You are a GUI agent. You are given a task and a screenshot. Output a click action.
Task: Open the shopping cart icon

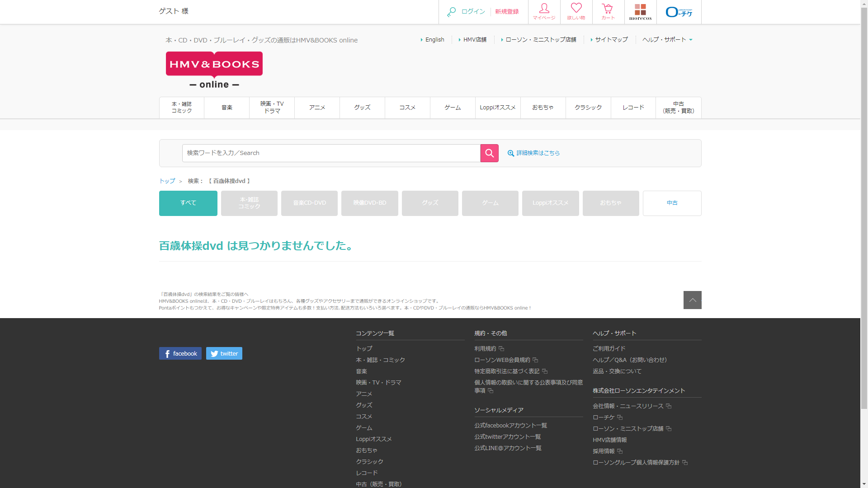pos(608,12)
